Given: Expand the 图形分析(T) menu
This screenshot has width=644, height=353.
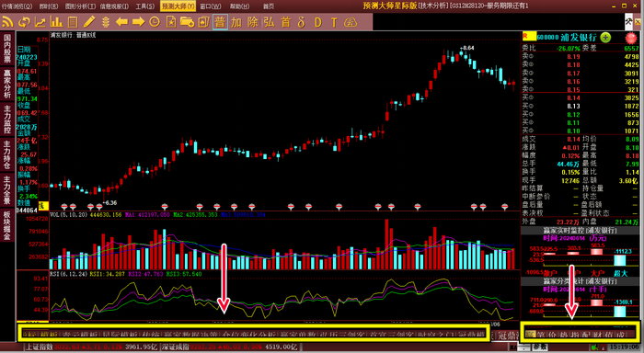Looking at the screenshot, I should tap(81, 6).
